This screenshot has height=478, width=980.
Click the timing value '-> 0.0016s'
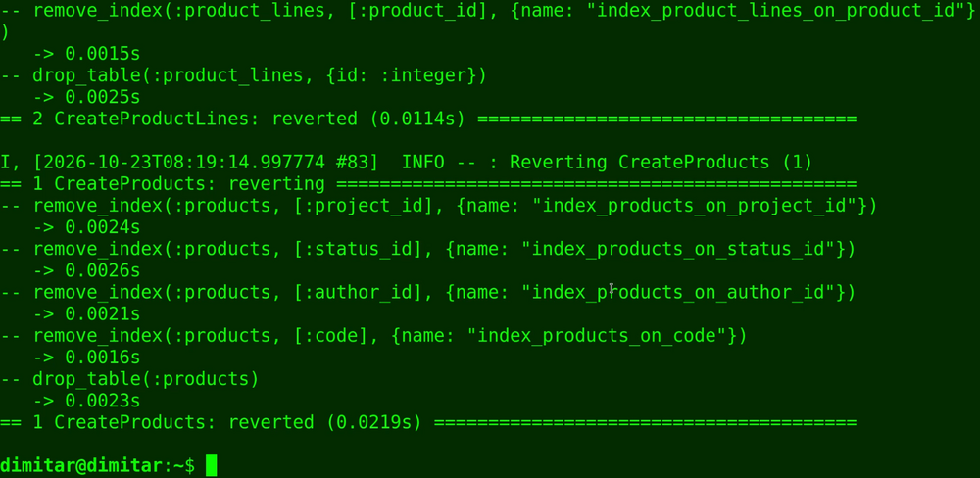(x=87, y=358)
